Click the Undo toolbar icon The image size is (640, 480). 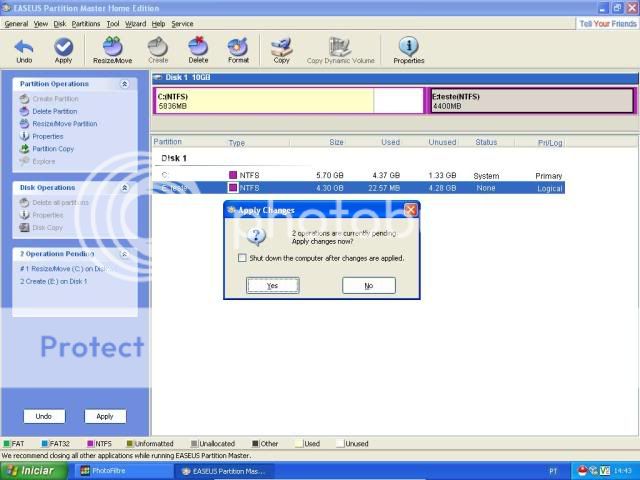point(24,50)
